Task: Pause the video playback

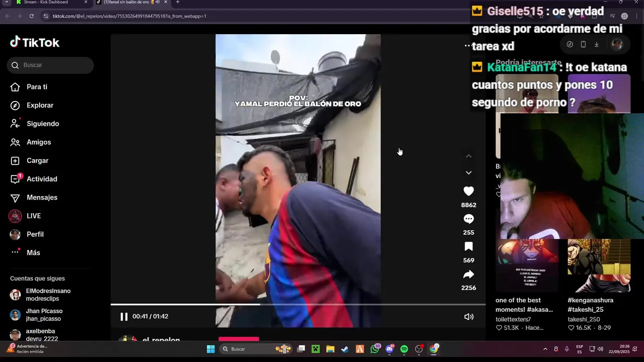Action: tap(124, 317)
